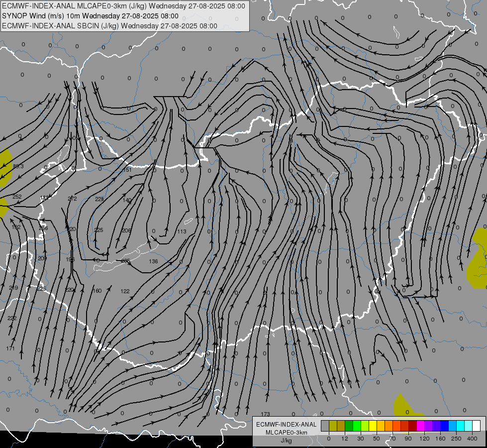
Task: Select the 'ECMWF-INDEX-ANAL MLCAPE0-3km' header line
Action: (123, 6)
